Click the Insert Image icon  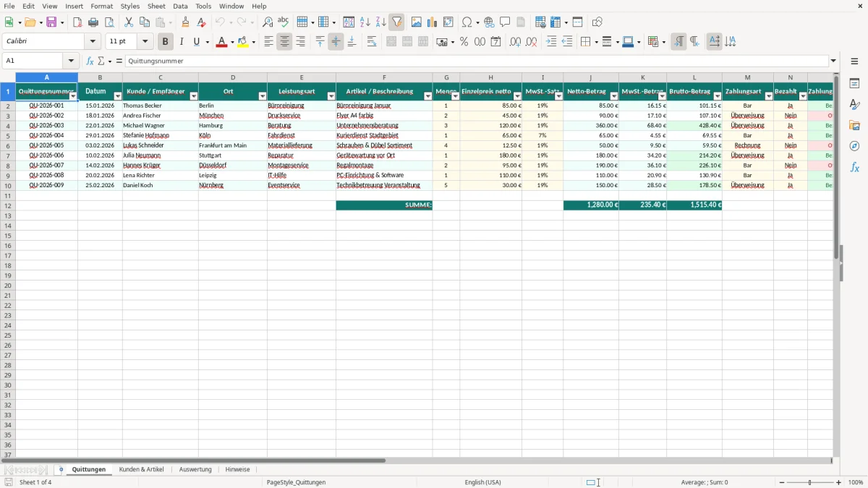click(416, 22)
